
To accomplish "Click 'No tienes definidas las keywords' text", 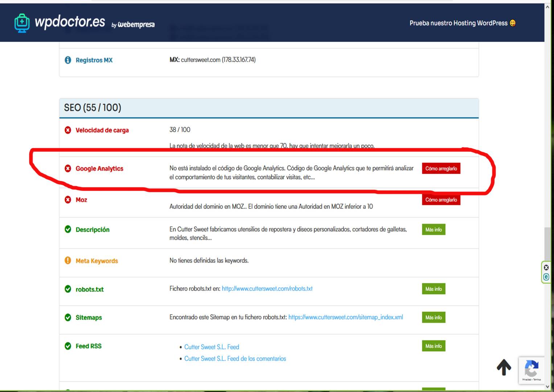I will tap(209, 260).
